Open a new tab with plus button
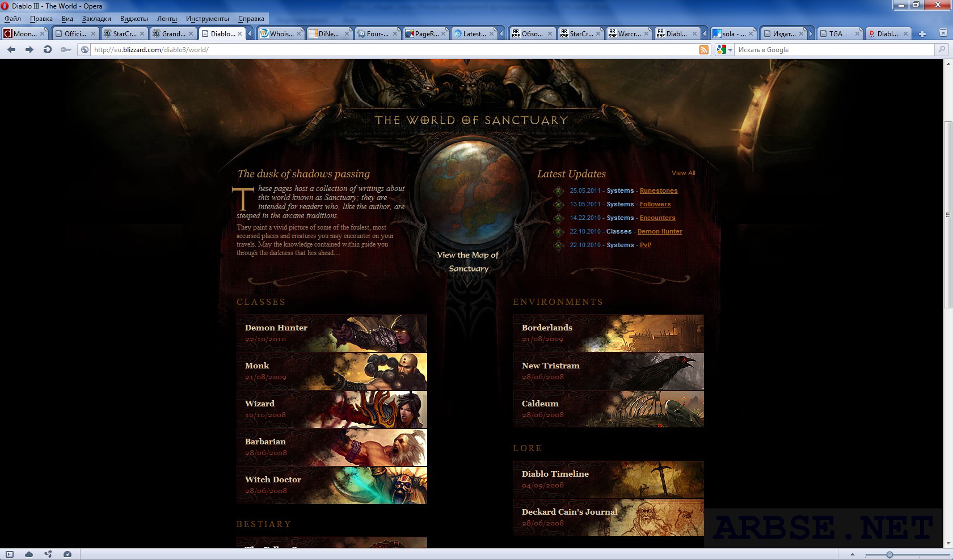 (x=922, y=34)
